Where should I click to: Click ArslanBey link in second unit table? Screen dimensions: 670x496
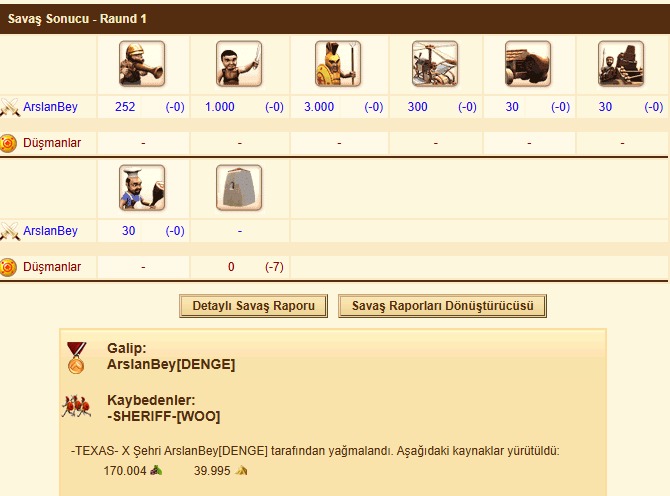(50, 231)
